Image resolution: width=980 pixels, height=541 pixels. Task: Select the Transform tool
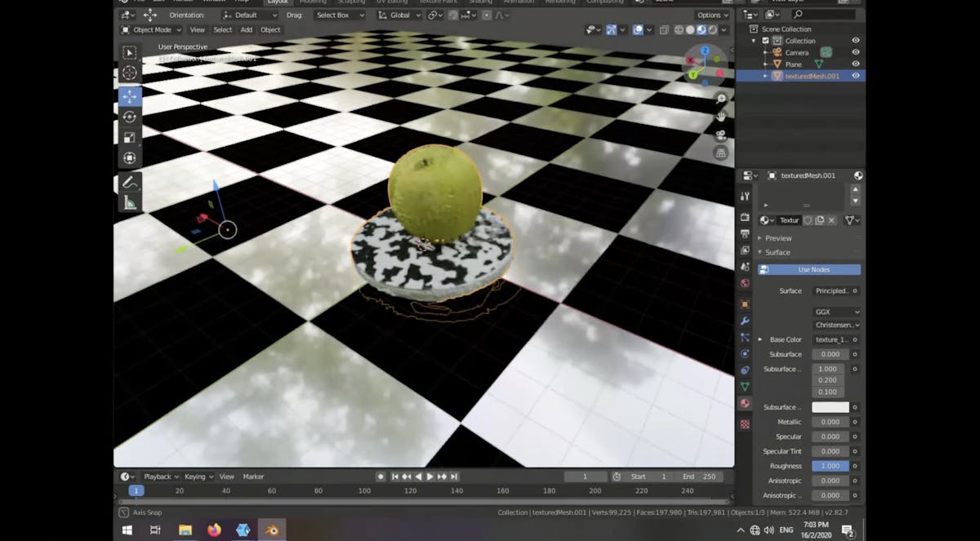[130, 158]
